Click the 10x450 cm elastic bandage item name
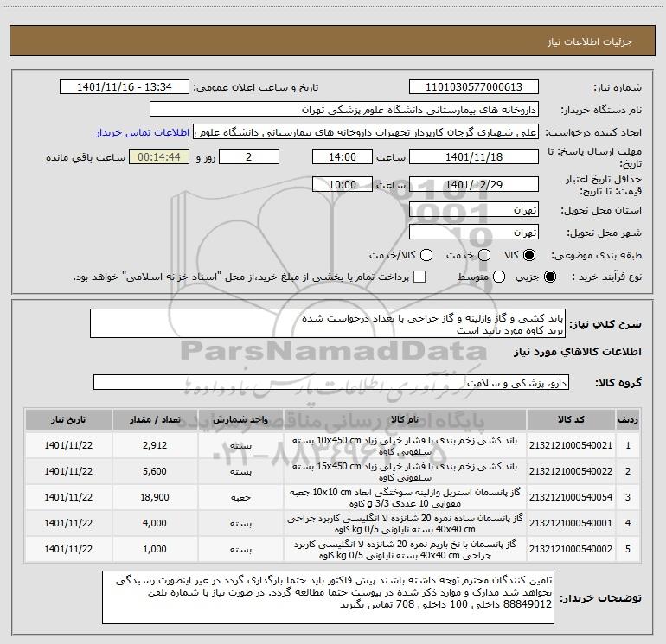The image size is (666, 644). pyautogui.click(x=405, y=446)
